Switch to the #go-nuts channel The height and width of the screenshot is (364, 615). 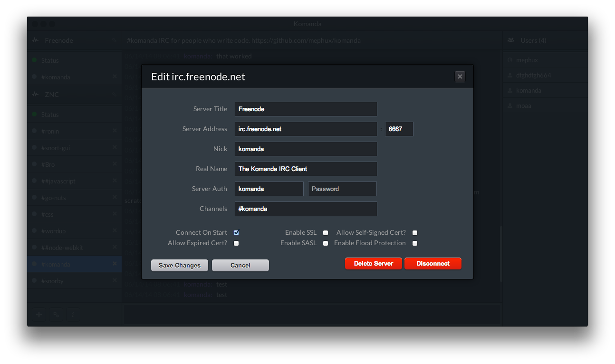coord(75,198)
